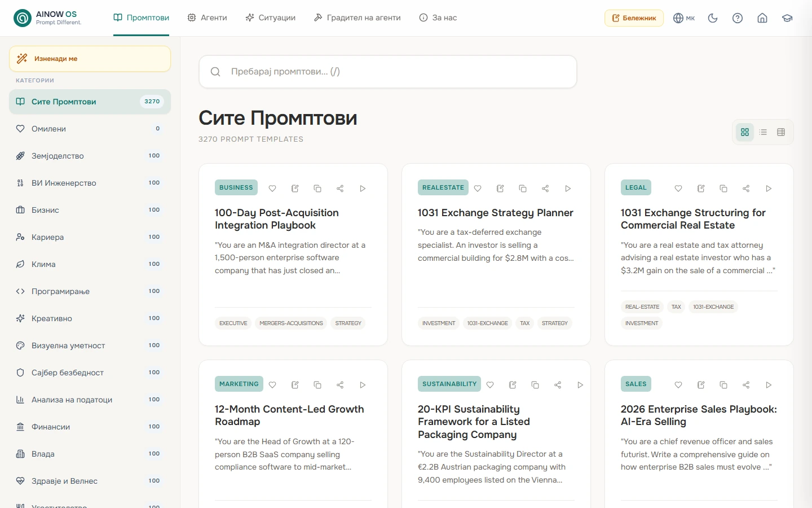The image size is (812, 508).
Task: Share the 100-Day Post-Acquisition Integration Playbook prompt
Action: point(340,189)
